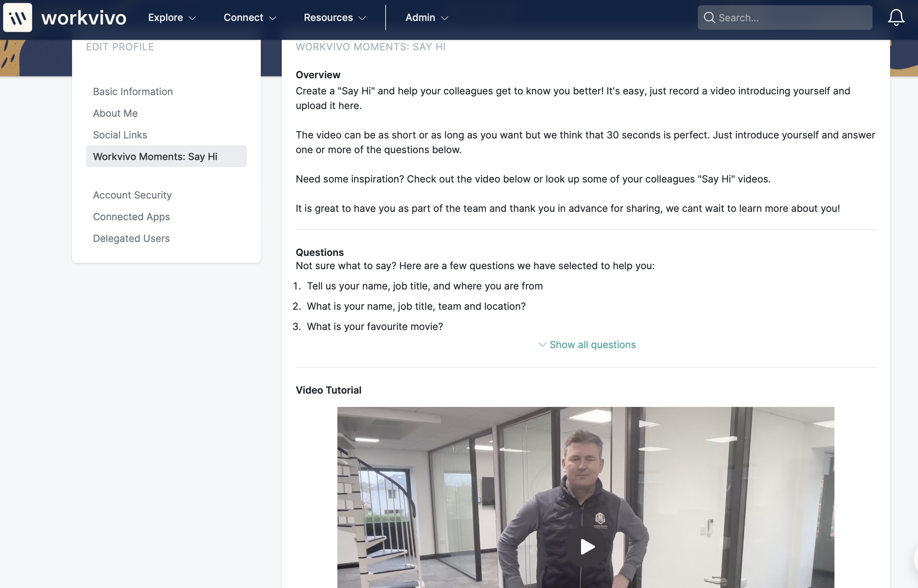Click the workvivo wordmark

[84, 18]
